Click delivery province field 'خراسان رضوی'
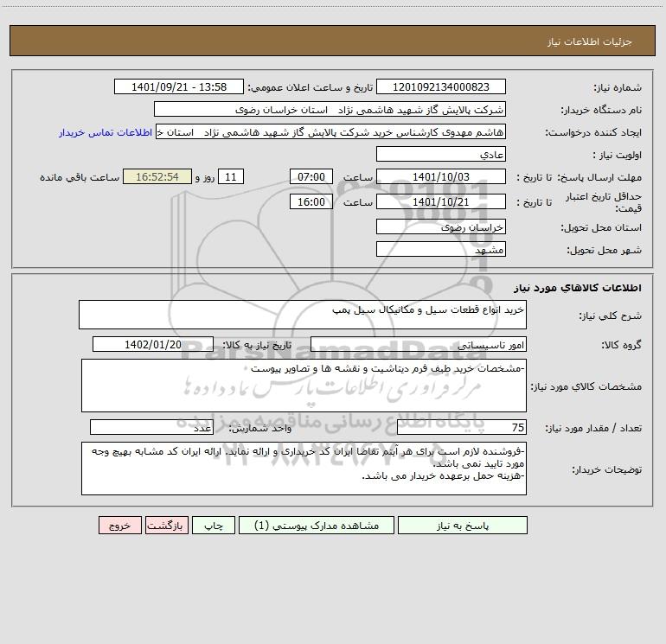Screen dimensions: 666x644 [441, 226]
